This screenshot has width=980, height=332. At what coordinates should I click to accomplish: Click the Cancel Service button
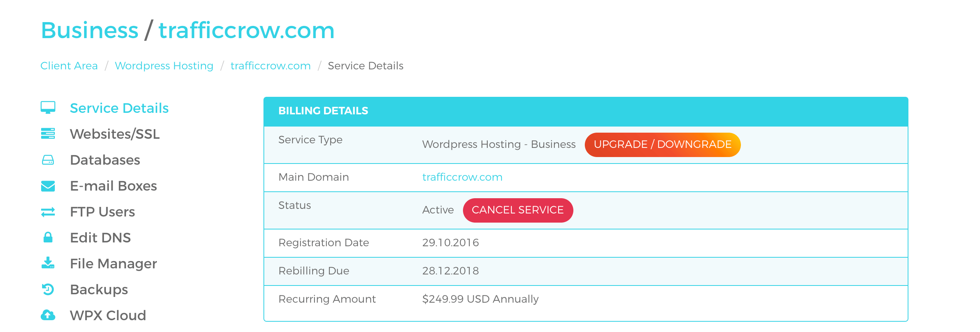[518, 210]
